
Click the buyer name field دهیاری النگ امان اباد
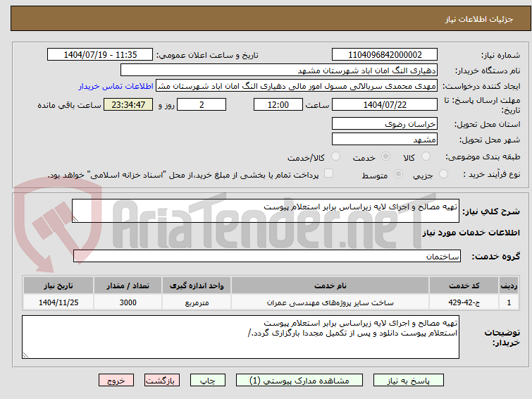(279, 70)
